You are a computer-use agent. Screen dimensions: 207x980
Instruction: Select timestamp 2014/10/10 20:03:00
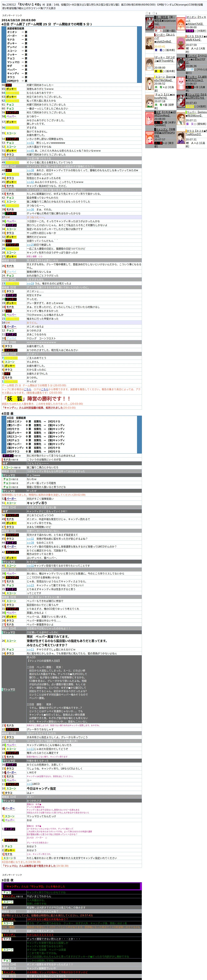click(19, 20)
